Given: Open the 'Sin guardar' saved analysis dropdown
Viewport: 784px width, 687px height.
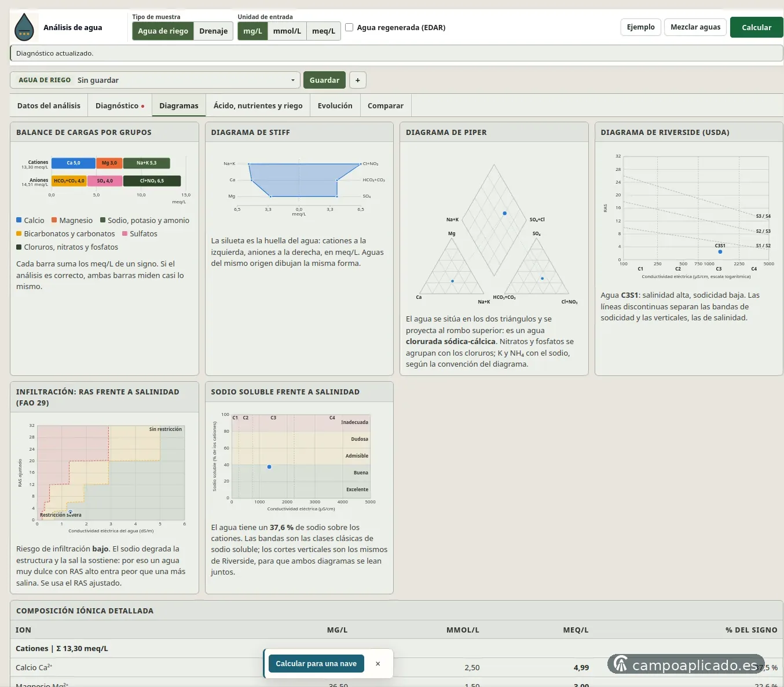Looking at the screenshot, I should pos(155,80).
